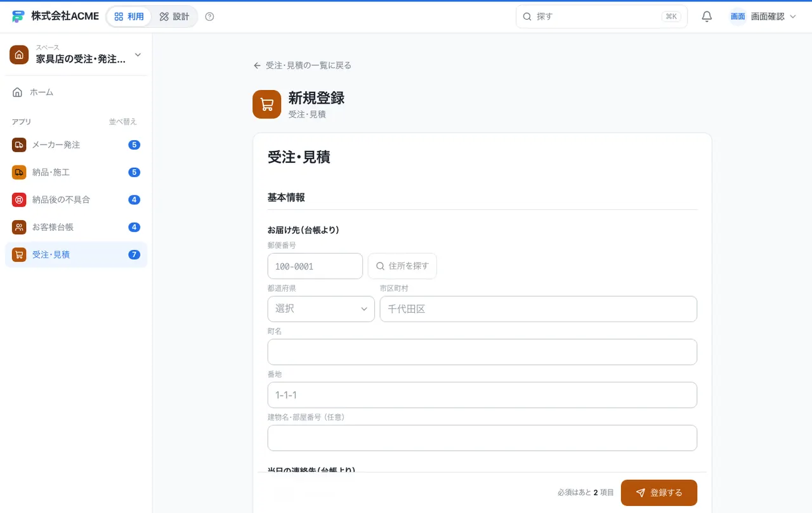Open the notifications bell

click(x=707, y=16)
